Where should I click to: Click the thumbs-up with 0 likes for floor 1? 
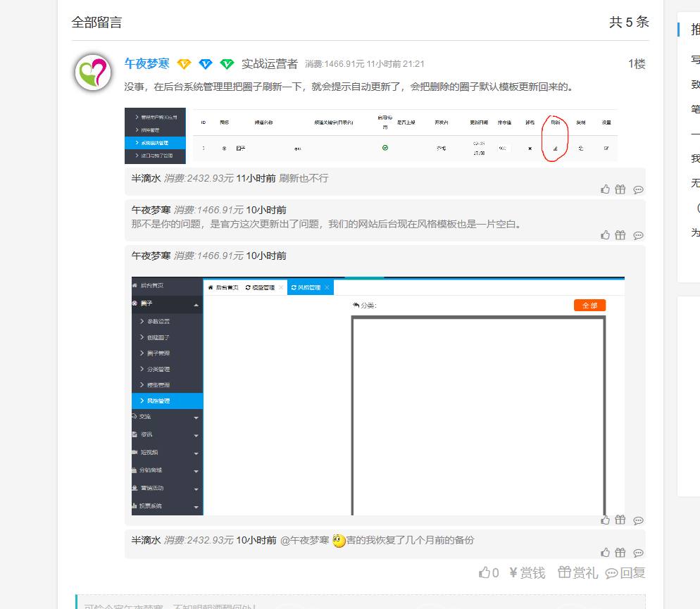[489, 573]
